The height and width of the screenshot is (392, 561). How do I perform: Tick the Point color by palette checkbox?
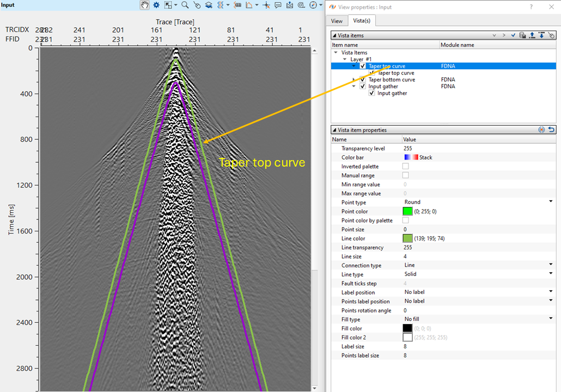tap(405, 220)
